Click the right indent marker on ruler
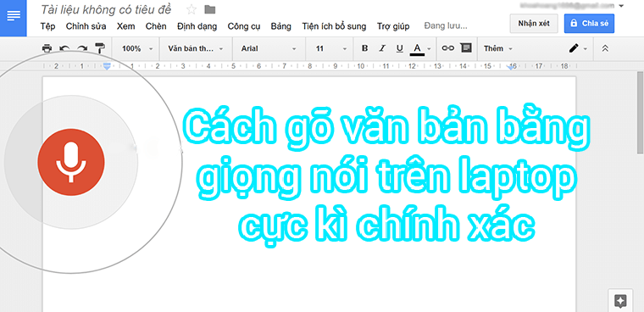The height and width of the screenshot is (312, 644). (x=511, y=67)
